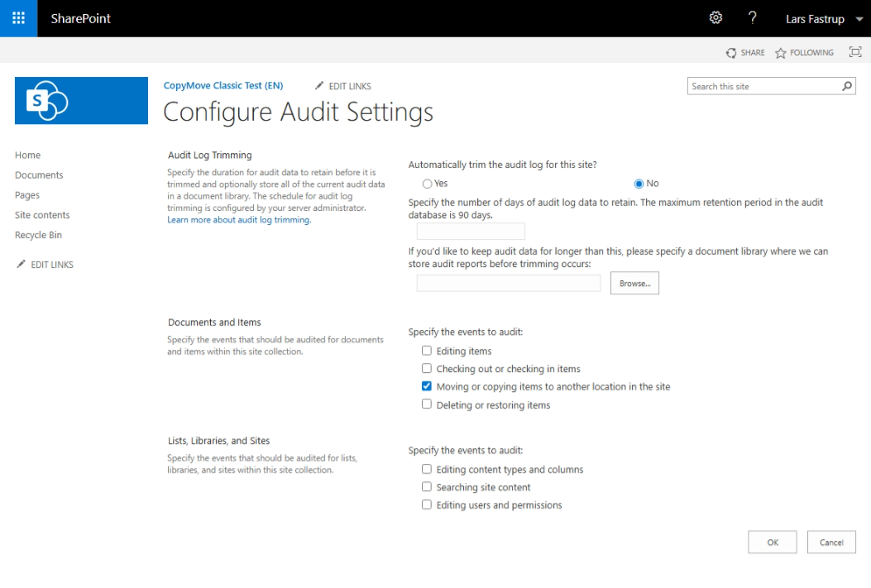
Task: Open the Recycle Bin page
Action: point(38,235)
